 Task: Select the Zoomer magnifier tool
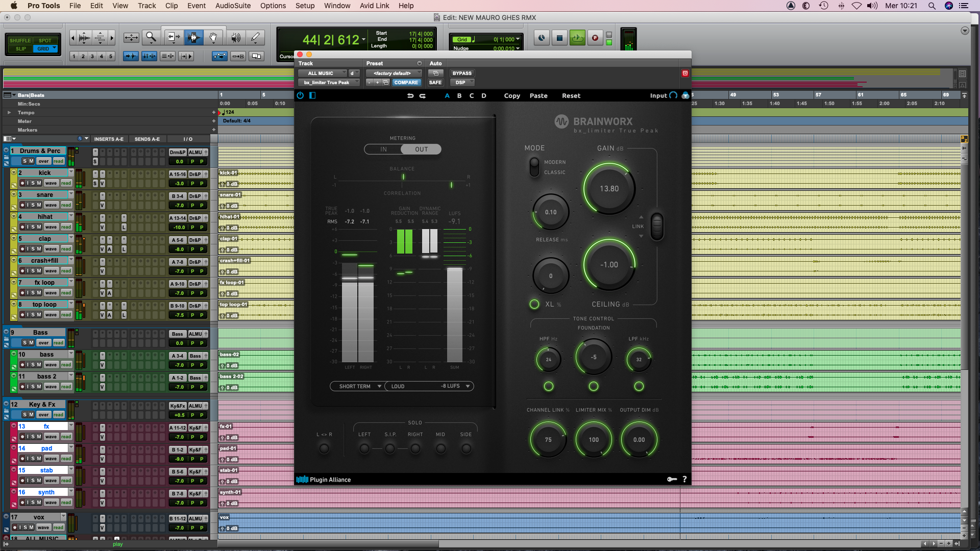tap(151, 37)
